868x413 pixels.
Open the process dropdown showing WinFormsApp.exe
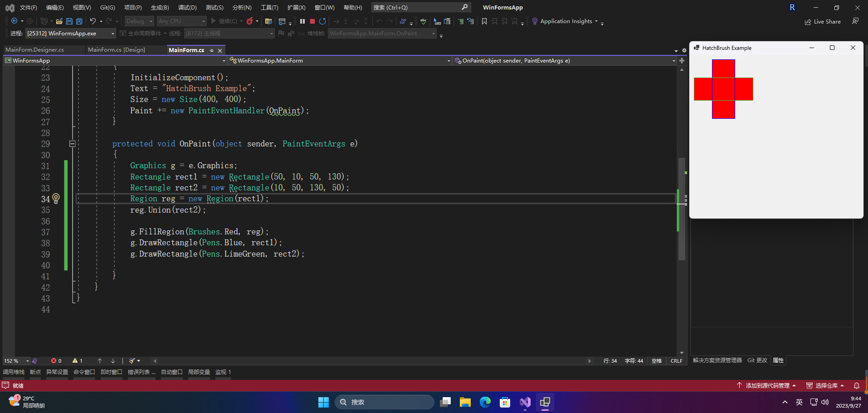(x=70, y=33)
